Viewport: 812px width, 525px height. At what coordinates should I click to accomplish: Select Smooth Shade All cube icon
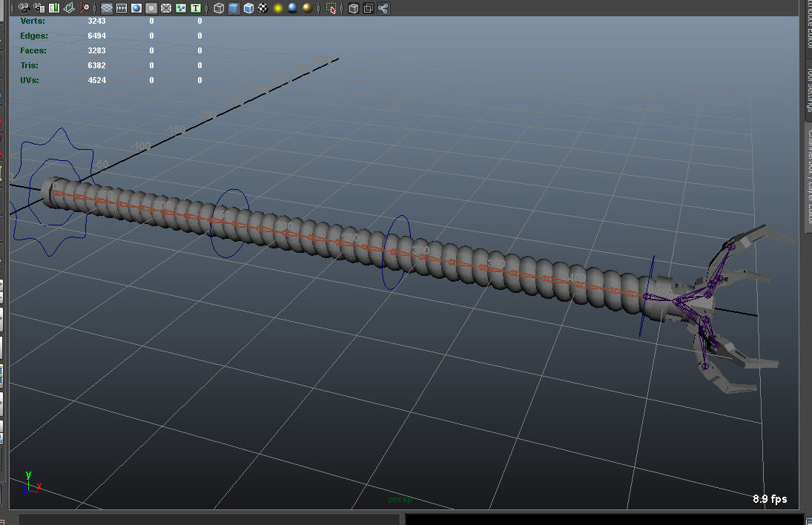[x=234, y=8]
